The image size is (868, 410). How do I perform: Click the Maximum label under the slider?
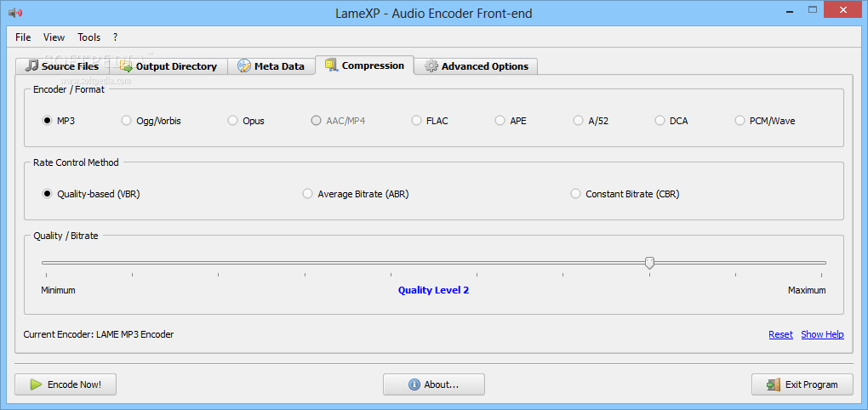click(807, 290)
